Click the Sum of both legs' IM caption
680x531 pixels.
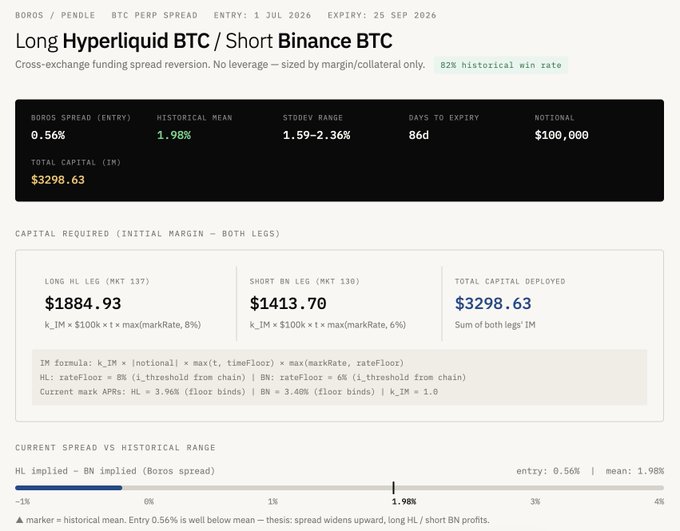coord(495,325)
